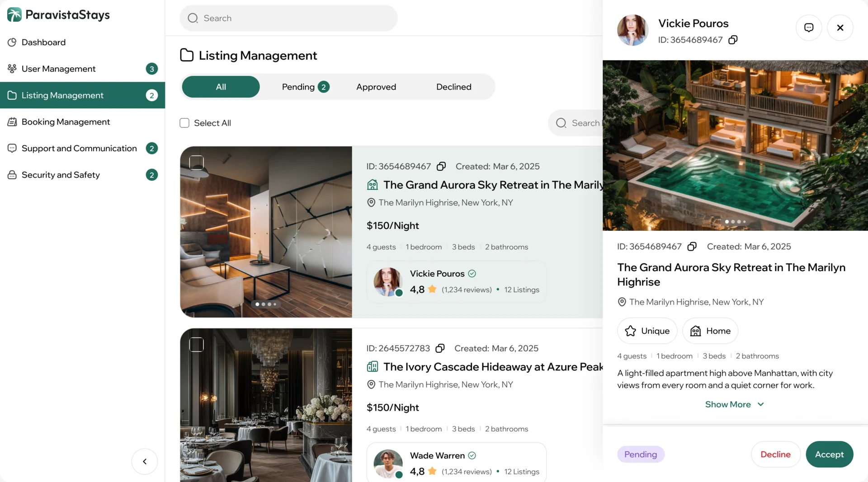Open Booking Management section

(x=82, y=122)
